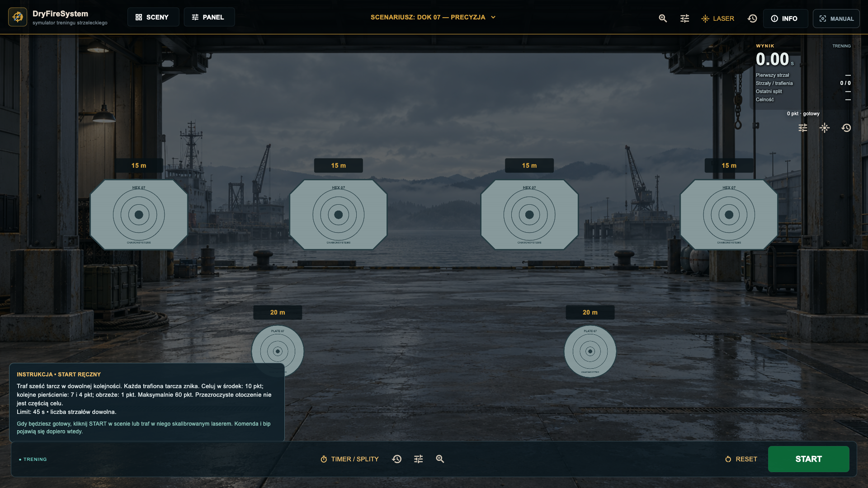Click the fourth 15 m HEX 07 target
This screenshot has height=488, width=868.
coord(729,215)
